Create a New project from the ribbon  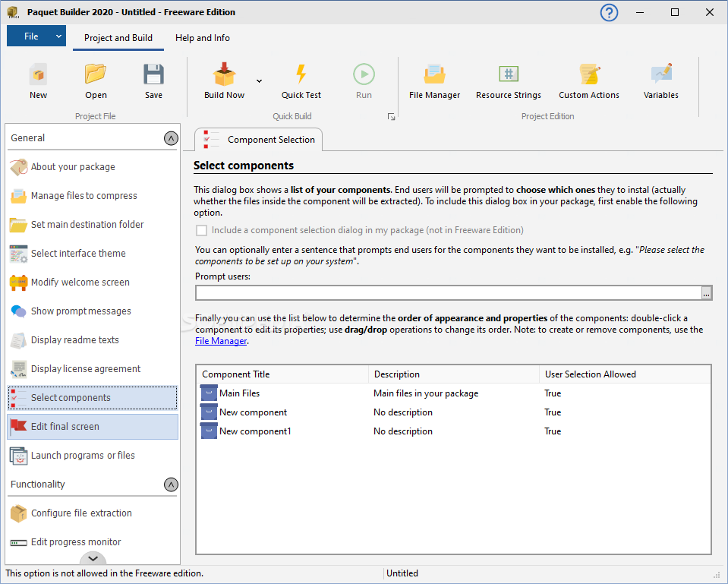[x=38, y=82]
